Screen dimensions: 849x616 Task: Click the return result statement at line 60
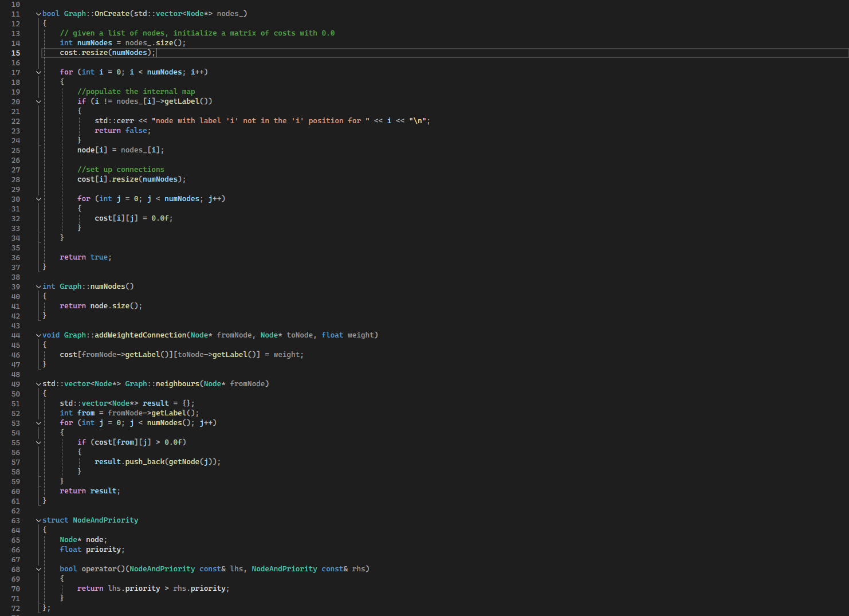tap(89, 491)
